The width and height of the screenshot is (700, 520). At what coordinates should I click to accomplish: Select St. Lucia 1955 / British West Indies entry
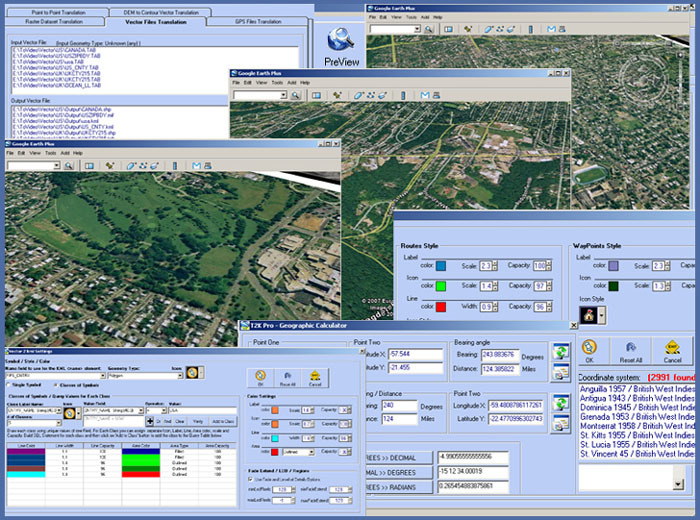point(637,445)
